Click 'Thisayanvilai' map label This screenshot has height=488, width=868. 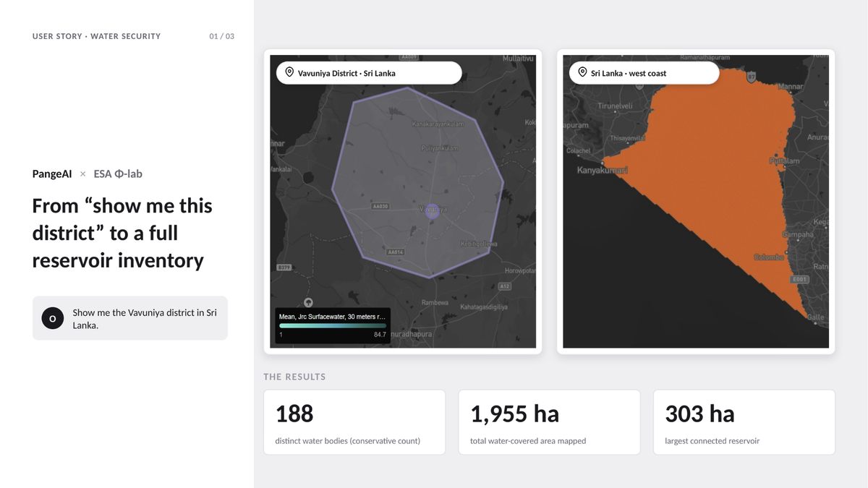(627, 137)
